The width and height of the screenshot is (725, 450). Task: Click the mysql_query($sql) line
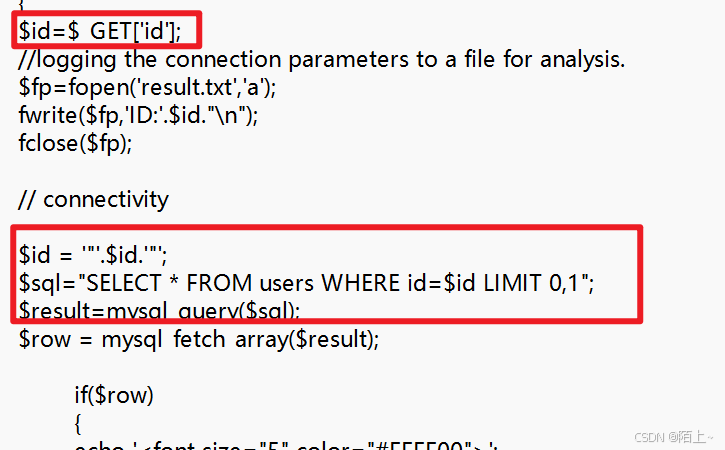point(160,310)
